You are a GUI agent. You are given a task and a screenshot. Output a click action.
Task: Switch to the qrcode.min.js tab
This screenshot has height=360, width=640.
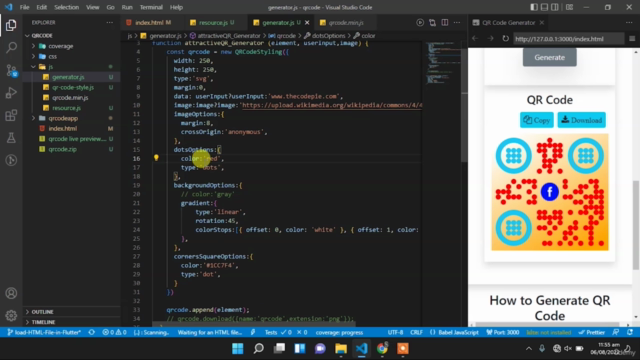[345, 22]
